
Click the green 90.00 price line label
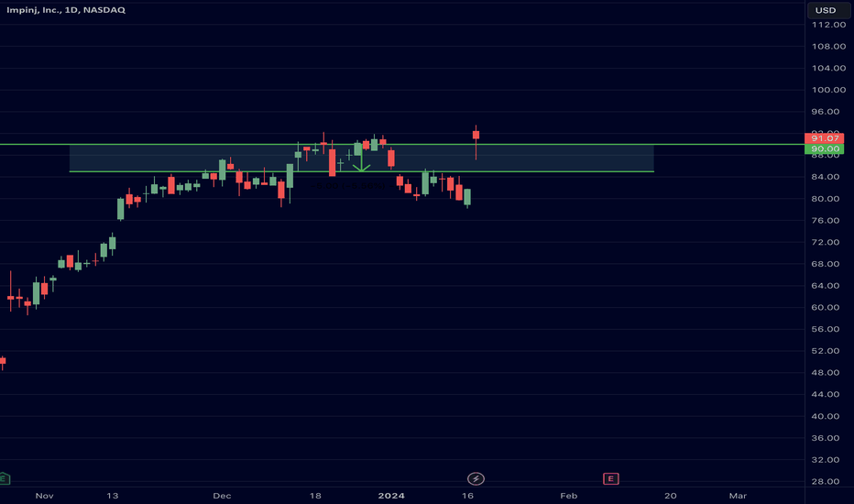(x=824, y=148)
